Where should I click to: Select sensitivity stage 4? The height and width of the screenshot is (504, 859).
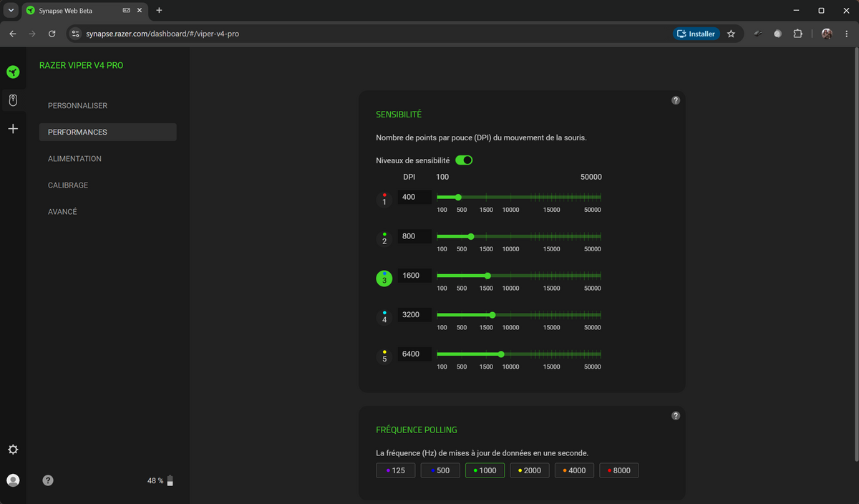point(384,317)
